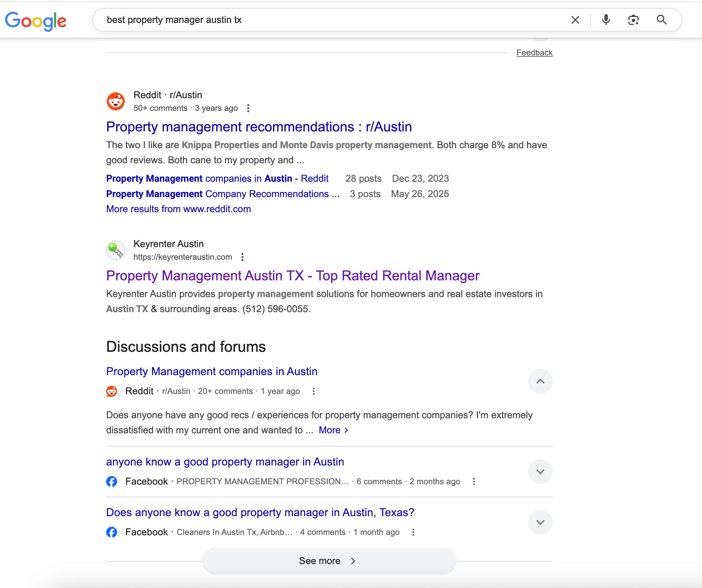Click More results from www.reddit.com
The image size is (702, 588).
coord(178,209)
